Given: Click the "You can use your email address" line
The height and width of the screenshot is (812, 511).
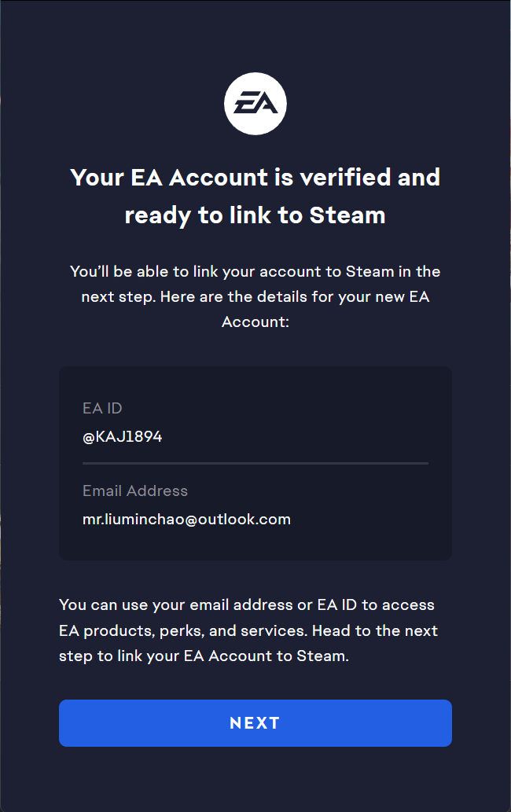Looking at the screenshot, I should click(247, 605).
